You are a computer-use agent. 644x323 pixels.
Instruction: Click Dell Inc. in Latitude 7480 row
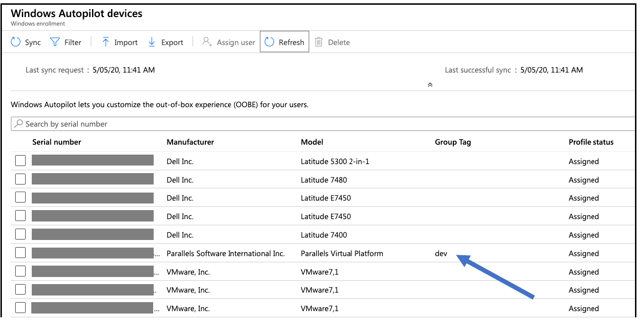(180, 180)
